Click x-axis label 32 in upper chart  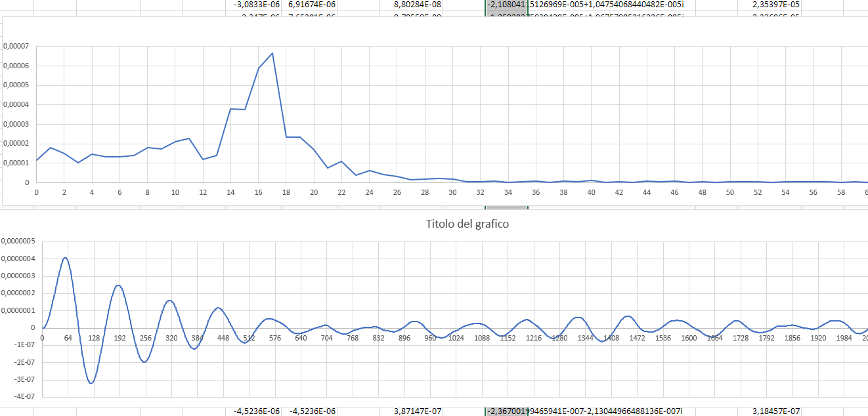[480, 192]
